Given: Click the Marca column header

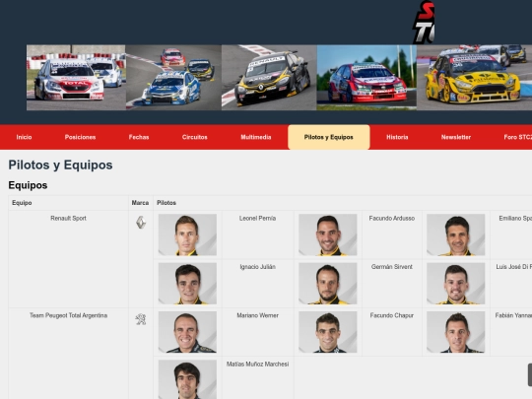Looking at the screenshot, I should click(140, 203).
